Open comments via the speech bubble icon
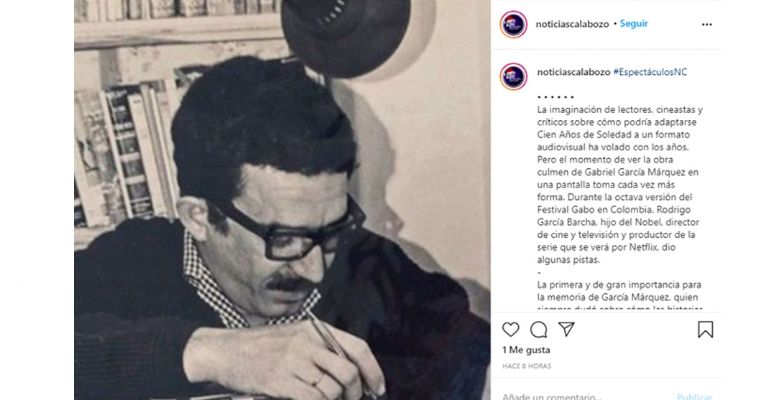The image size is (768, 400). click(539, 329)
